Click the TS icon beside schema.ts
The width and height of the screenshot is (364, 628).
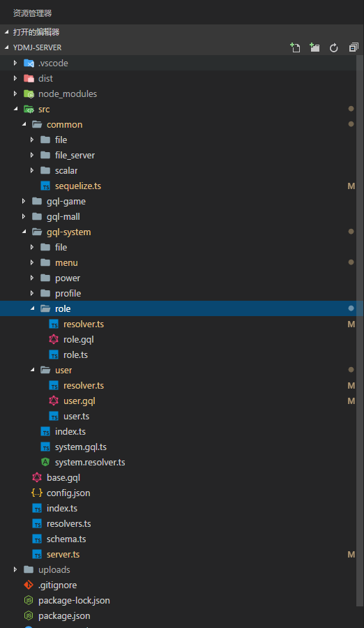point(37,539)
